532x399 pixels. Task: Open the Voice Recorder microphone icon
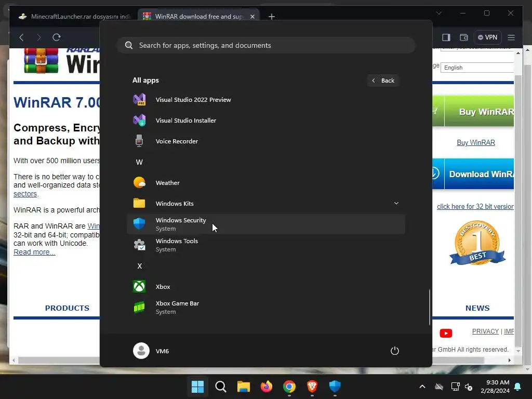pos(139,141)
